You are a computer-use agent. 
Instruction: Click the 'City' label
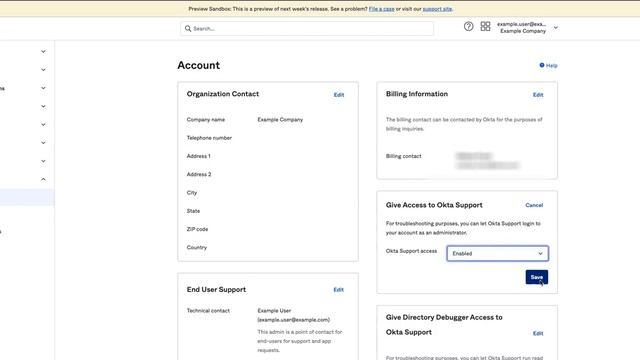192,193
